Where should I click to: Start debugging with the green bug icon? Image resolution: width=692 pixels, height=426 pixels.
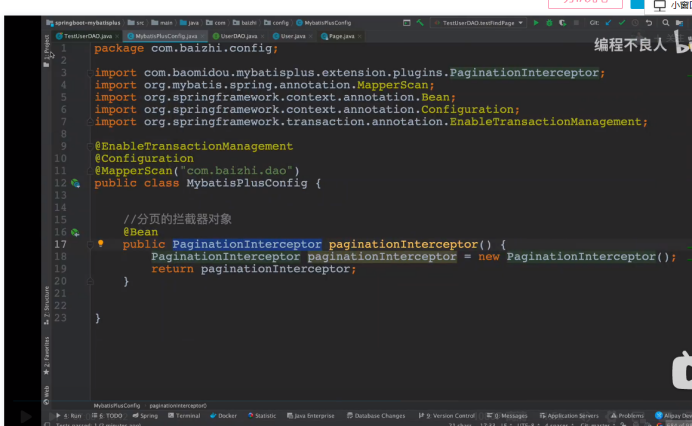click(x=549, y=23)
